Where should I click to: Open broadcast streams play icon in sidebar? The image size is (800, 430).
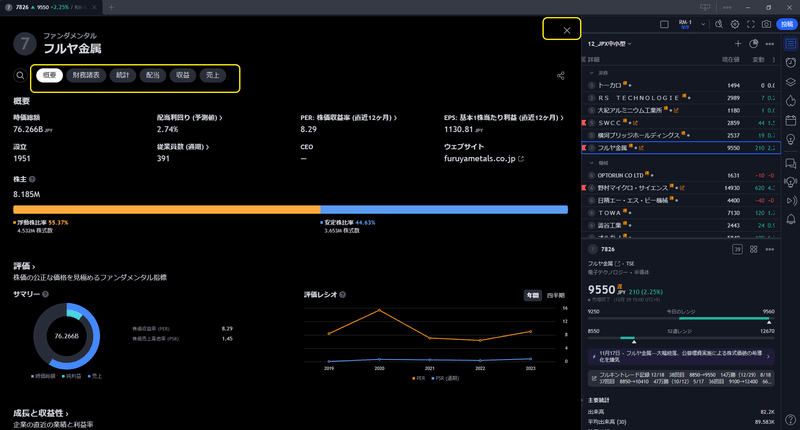tap(790, 200)
